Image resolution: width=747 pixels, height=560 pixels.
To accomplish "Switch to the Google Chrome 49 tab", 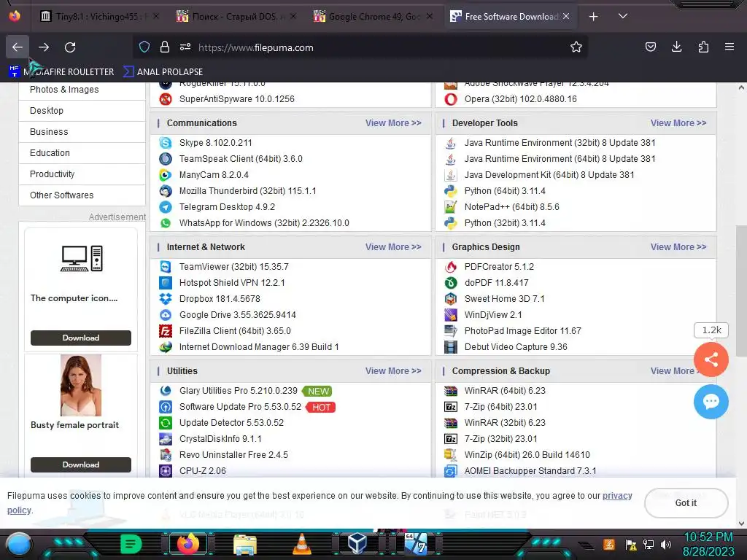I will click(x=374, y=17).
